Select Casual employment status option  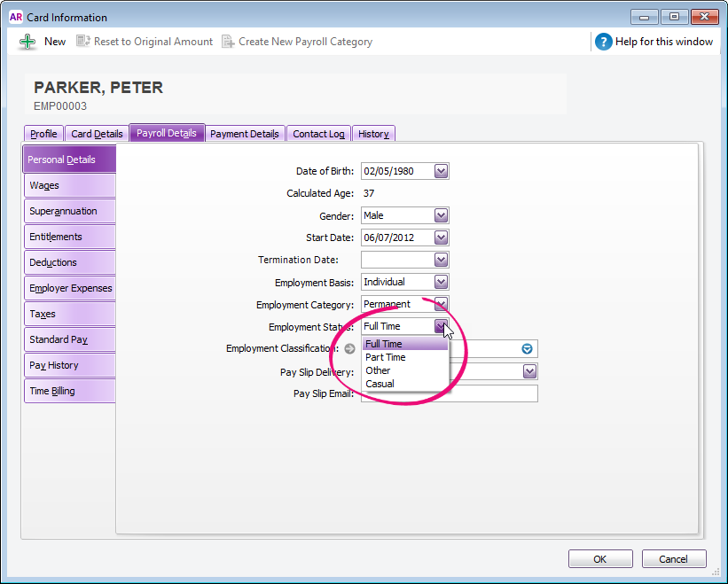coord(380,384)
